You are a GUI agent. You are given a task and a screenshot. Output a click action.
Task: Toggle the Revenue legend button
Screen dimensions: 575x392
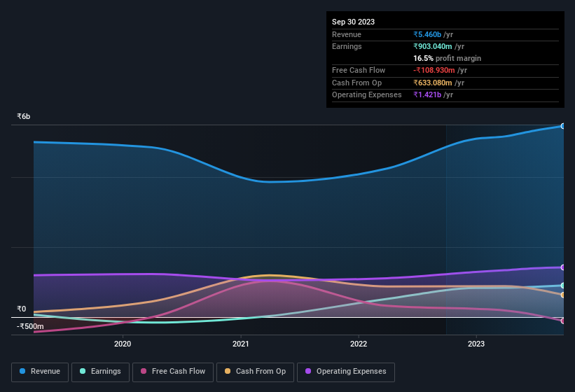click(40, 372)
